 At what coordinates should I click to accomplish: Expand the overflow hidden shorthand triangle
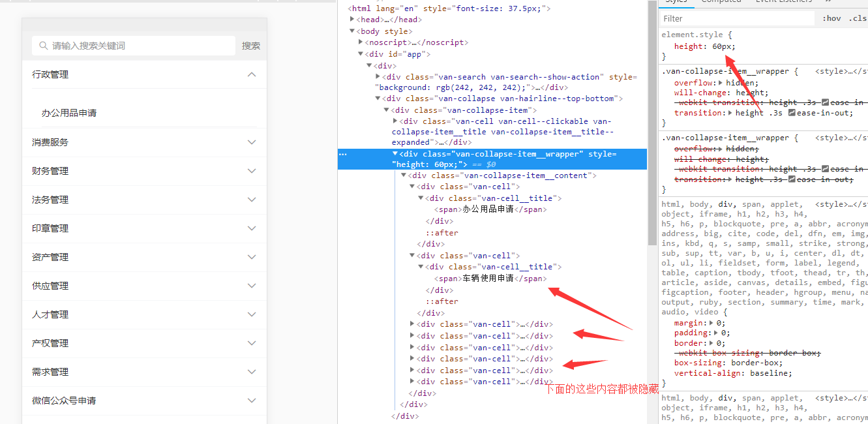tap(721, 83)
